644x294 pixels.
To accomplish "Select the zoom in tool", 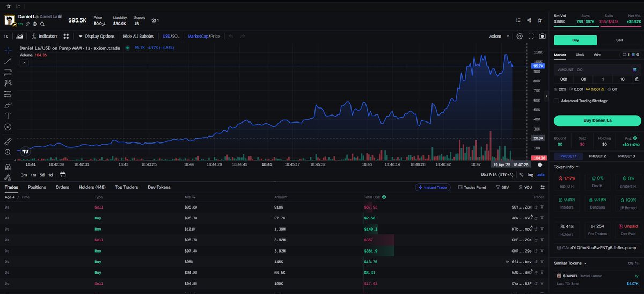I will (x=8, y=153).
